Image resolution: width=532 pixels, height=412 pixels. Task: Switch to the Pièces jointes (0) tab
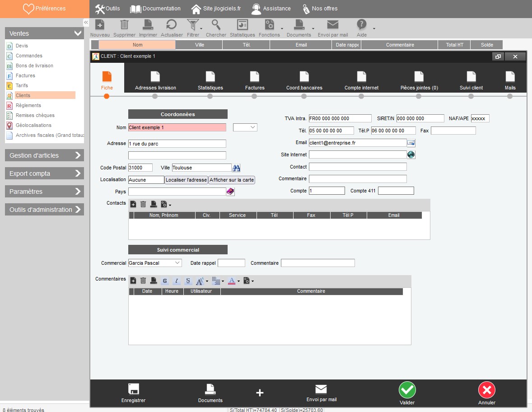(419, 81)
